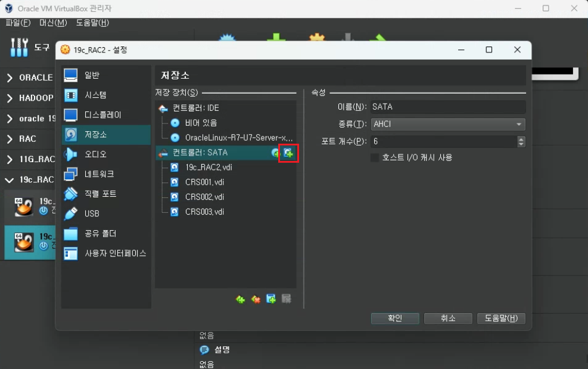This screenshot has width=588, height=369.
Task: Open the 공유 폴더 settings category
Action: (106, 234)
